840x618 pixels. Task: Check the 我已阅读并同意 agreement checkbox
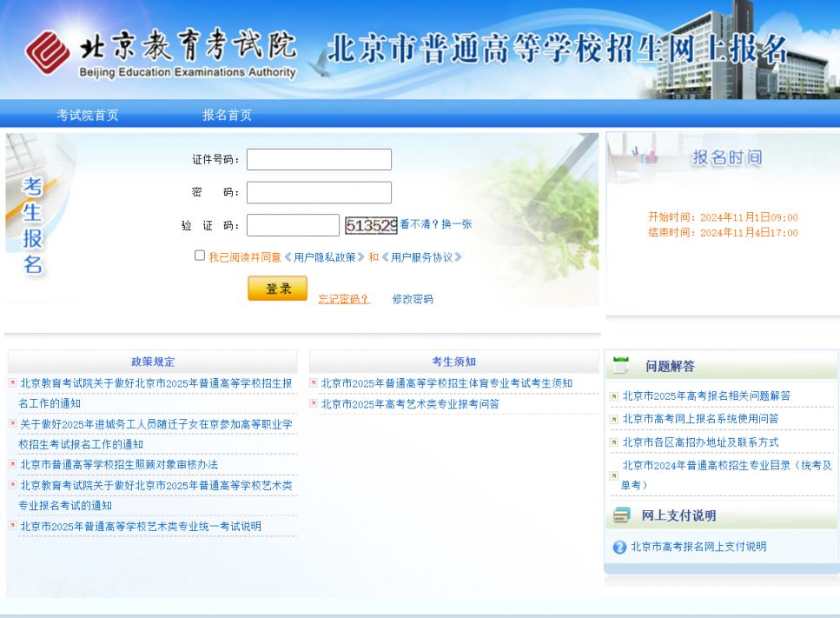pos(200,256)
